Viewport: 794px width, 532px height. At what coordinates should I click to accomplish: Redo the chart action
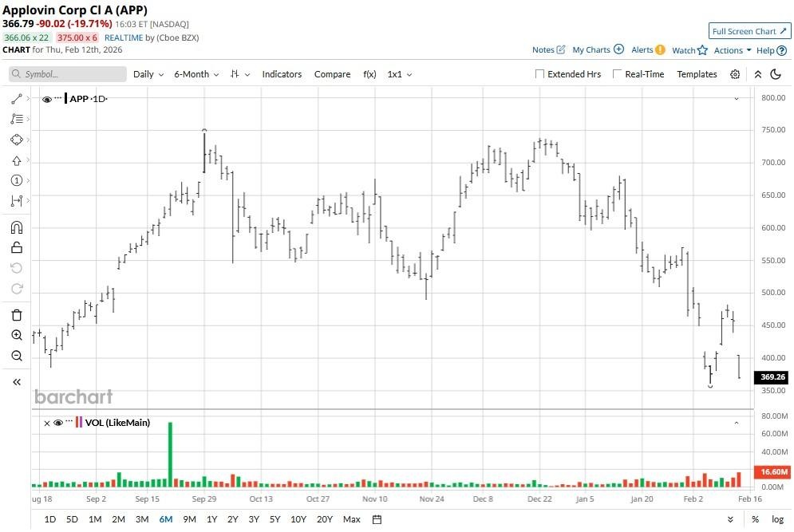pos(16,289)
